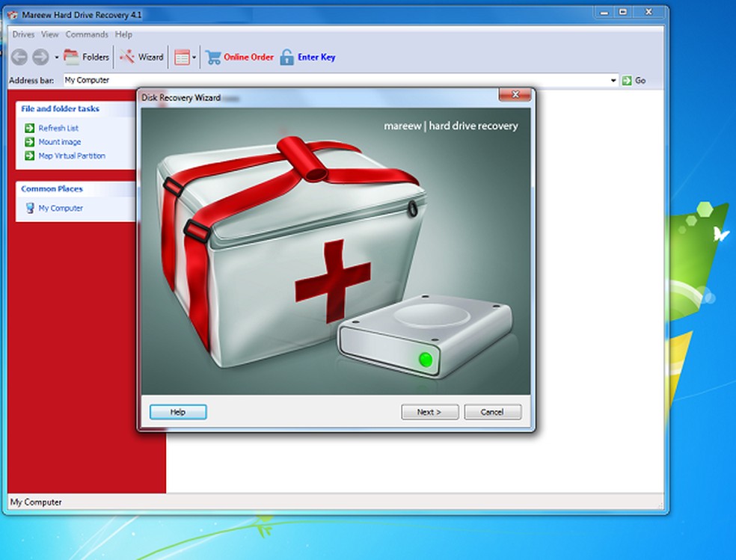Viewport: 736px width, 560px height.
Task: Click the Enter Key padlock icon
Action: [286, 58]
